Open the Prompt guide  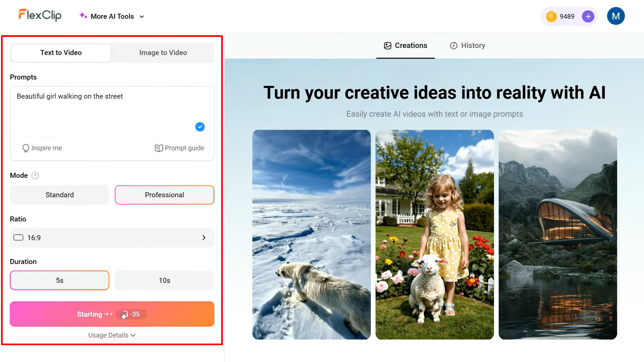(180, 148)
